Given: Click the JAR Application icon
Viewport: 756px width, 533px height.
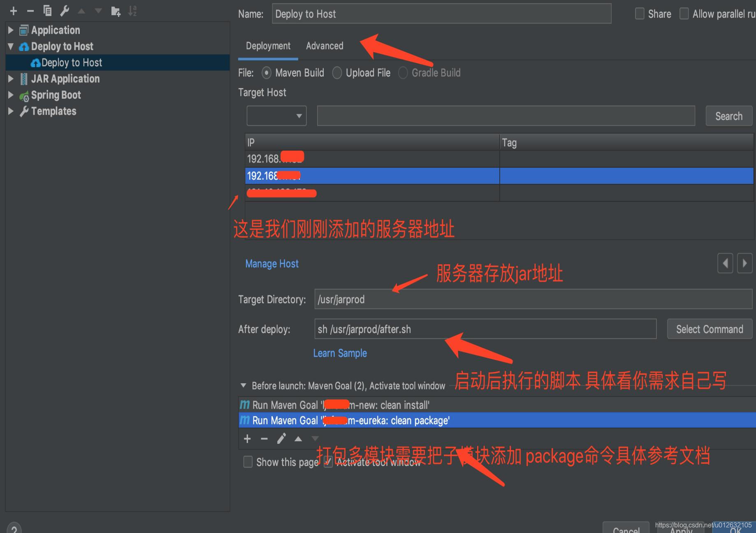Looking at the screenshot, I should pos(24,79).
